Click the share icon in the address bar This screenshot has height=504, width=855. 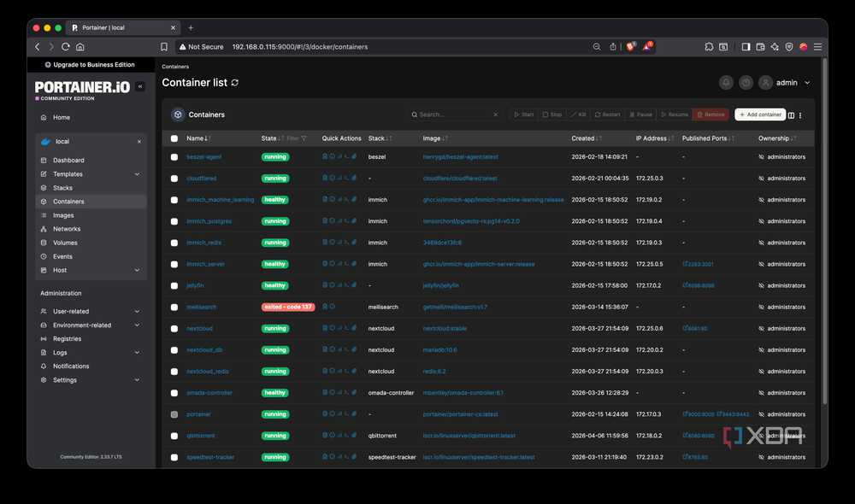tap(612, 47)
